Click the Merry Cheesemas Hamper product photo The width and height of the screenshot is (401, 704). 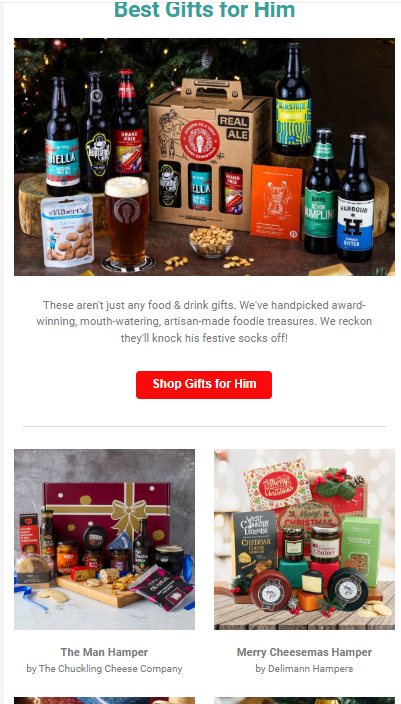(304, 539)
